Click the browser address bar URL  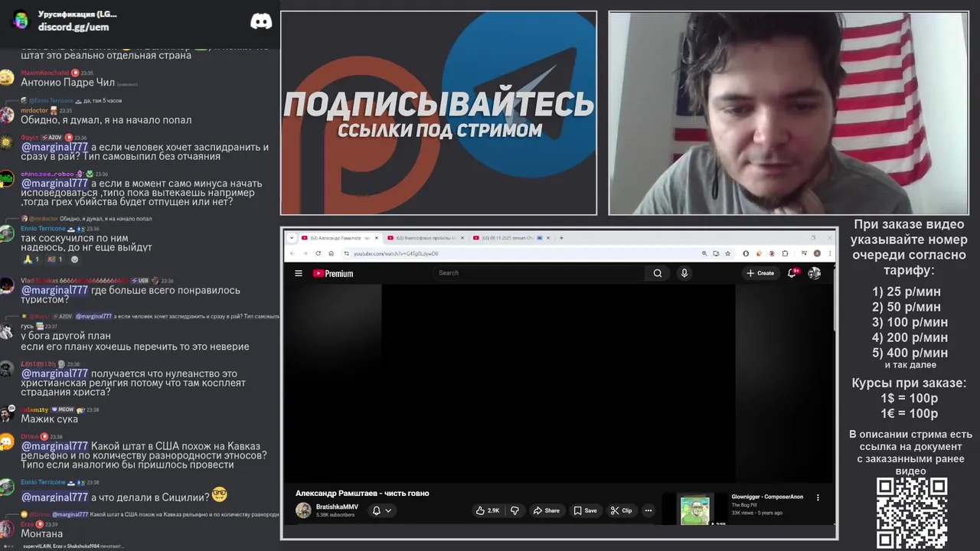tap(396, 253)
